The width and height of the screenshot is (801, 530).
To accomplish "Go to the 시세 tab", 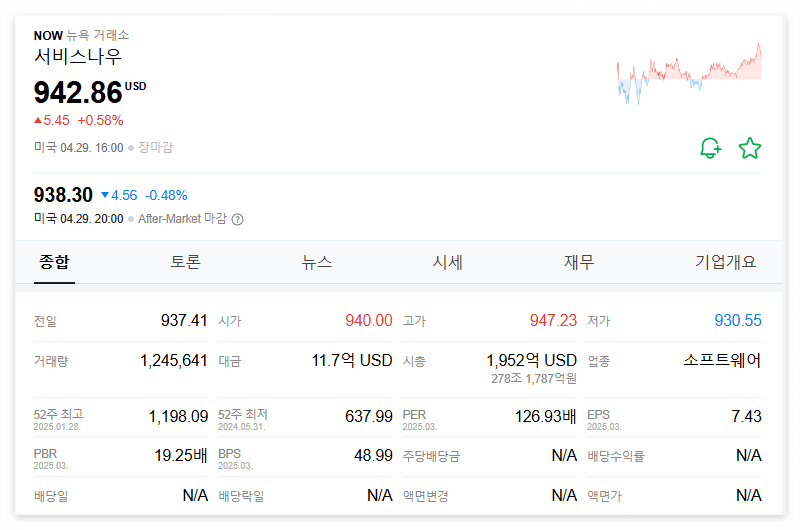I will [x=447, y=262].
